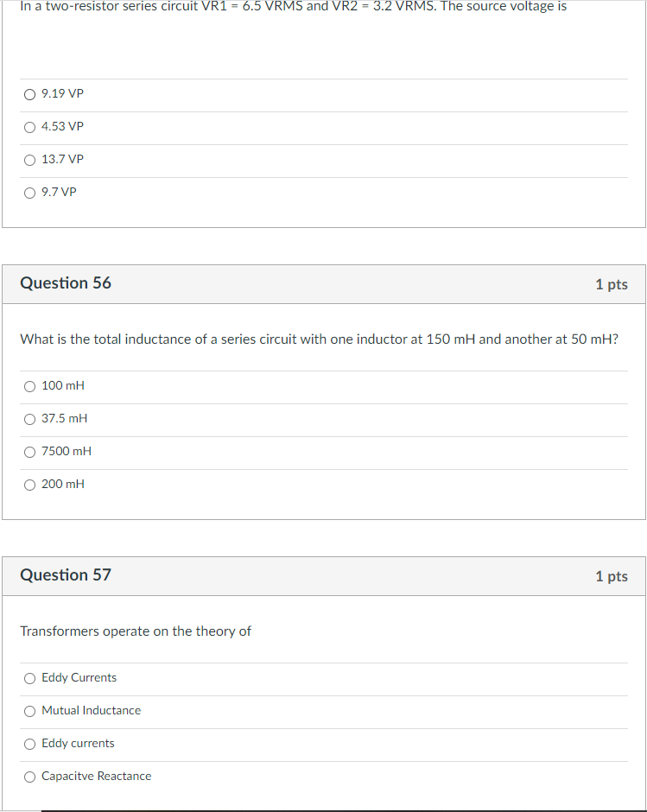
Task: Choose 7500 mH for Question 56
Action: tap(29, 452)
